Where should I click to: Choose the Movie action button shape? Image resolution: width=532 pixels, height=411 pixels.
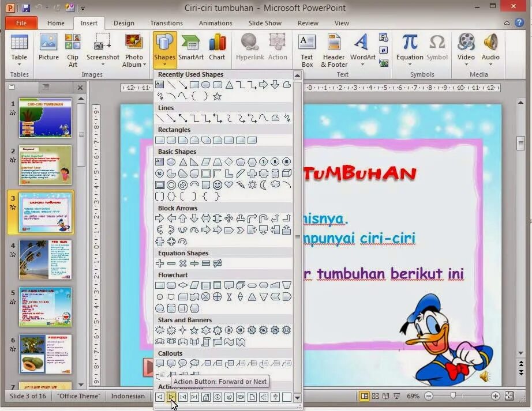pyautogui.click(x=241, y=397)
